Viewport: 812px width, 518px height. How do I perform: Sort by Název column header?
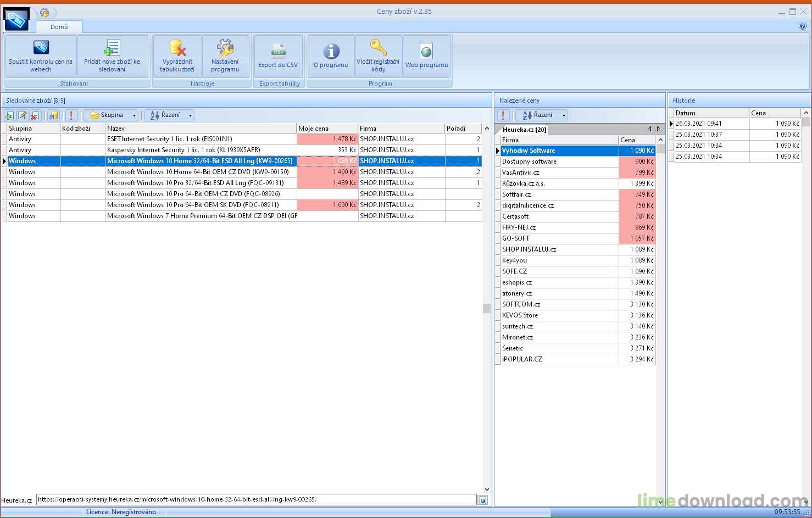pyautogui.click(x=201, y=129)
